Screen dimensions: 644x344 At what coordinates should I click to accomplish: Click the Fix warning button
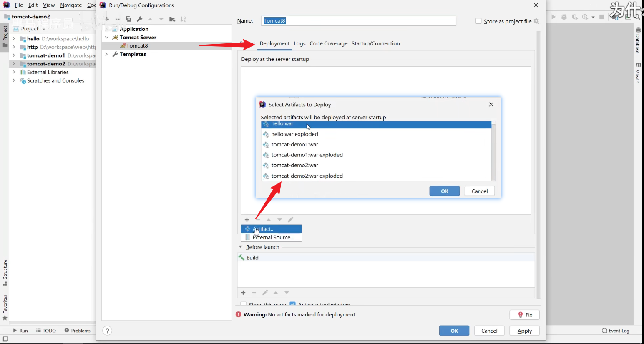click(x=525, y=315)
